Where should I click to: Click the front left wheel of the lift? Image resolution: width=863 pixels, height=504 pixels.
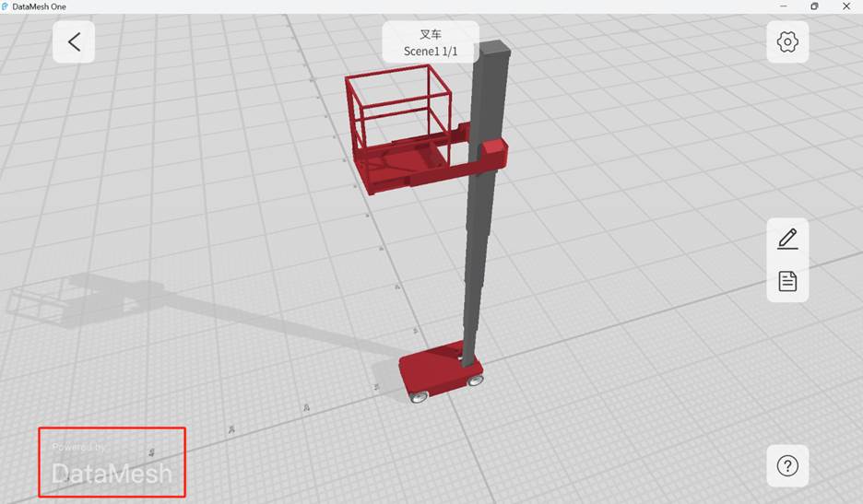click(420, 396)
